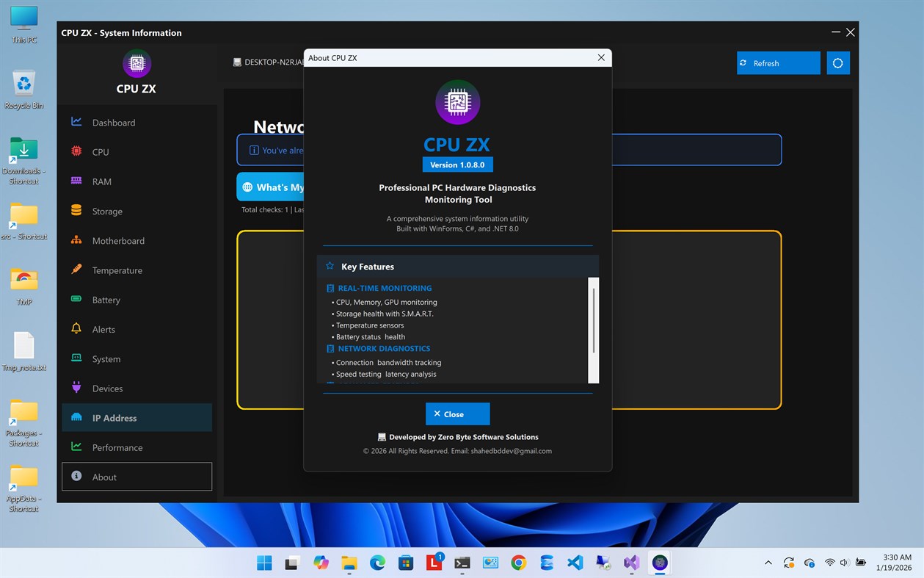Click the REAL-TIME MONITORING heading
This screenshot has width=924, height=578.
pyautogui.click(x=385, y=288)
